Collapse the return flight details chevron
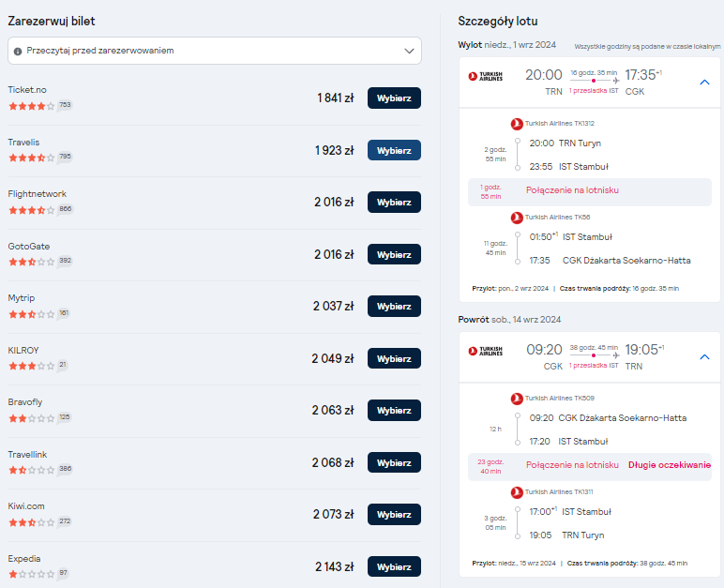 click(x=704, y=357)
